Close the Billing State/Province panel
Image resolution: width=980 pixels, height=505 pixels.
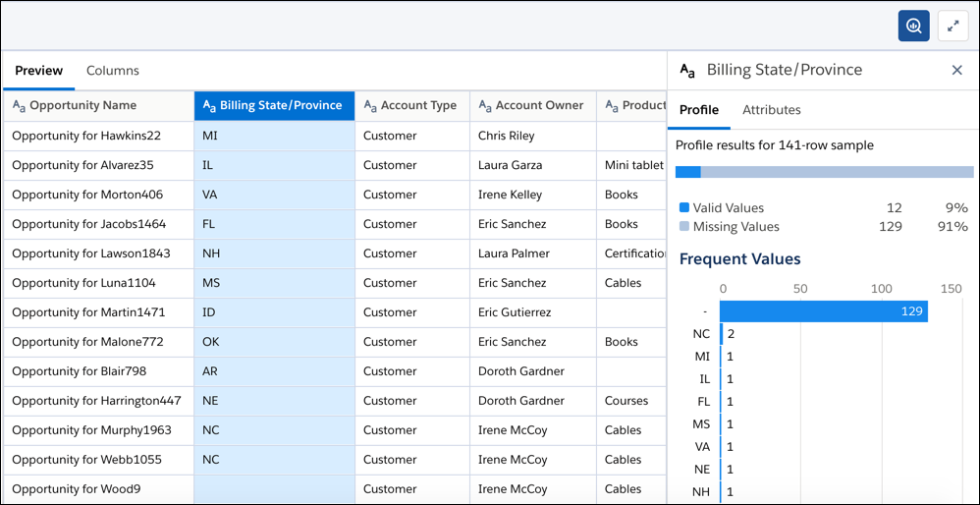(956, 70)
